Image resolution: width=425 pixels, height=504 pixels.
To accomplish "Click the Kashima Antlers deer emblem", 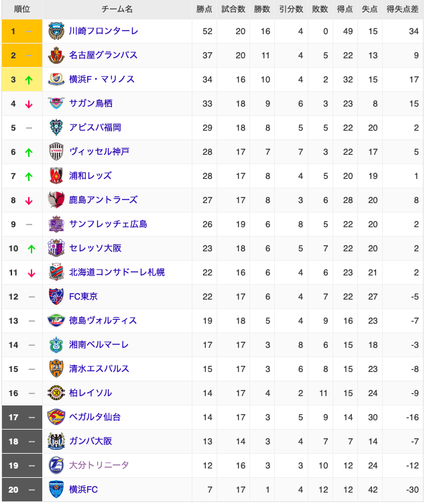I will [56, 200].
